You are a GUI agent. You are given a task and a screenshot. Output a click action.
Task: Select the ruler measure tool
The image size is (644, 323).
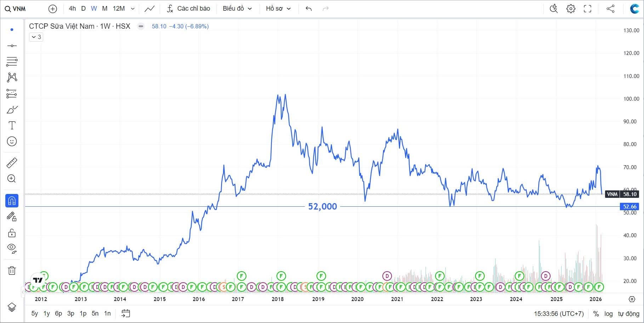pos(12,163)
